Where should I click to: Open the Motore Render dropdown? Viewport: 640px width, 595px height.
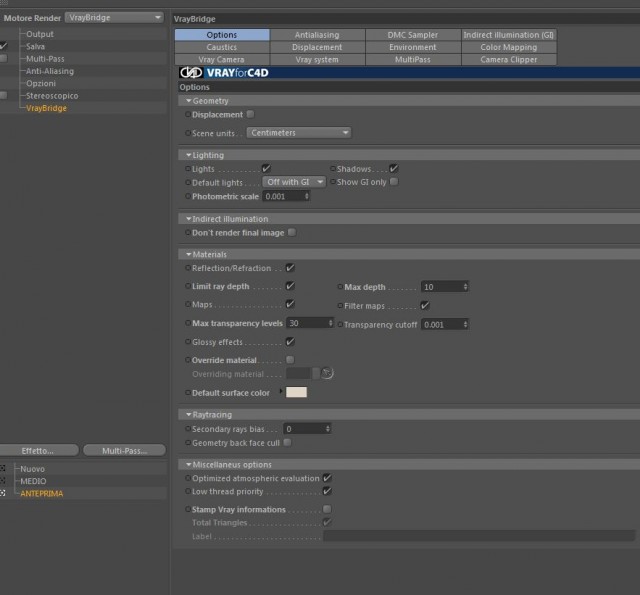tap(114, 18)
